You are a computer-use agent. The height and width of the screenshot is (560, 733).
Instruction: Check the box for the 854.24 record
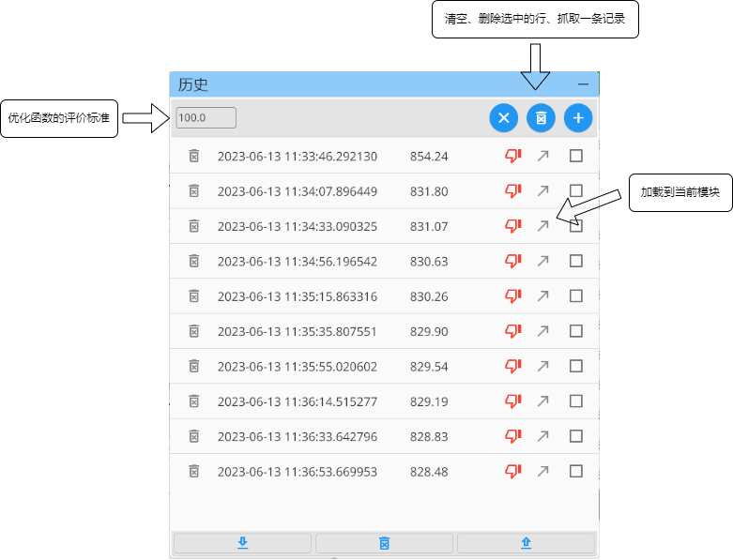coord(576,156)
